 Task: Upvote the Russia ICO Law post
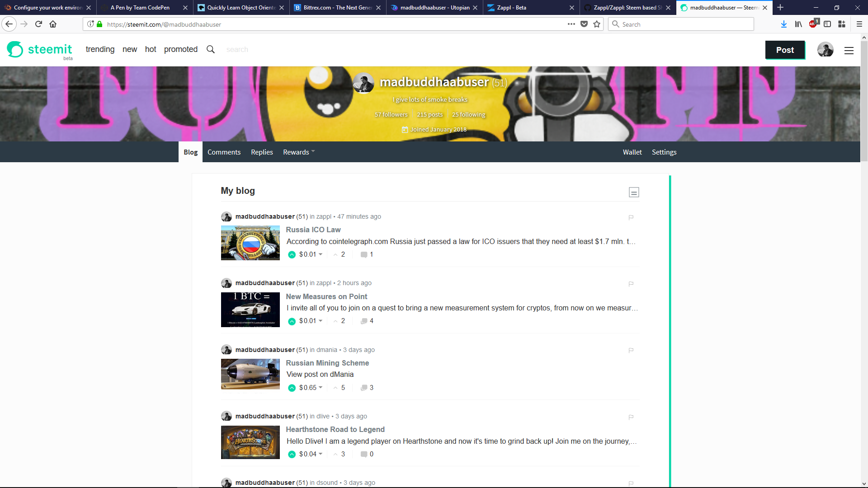(292, 255)
